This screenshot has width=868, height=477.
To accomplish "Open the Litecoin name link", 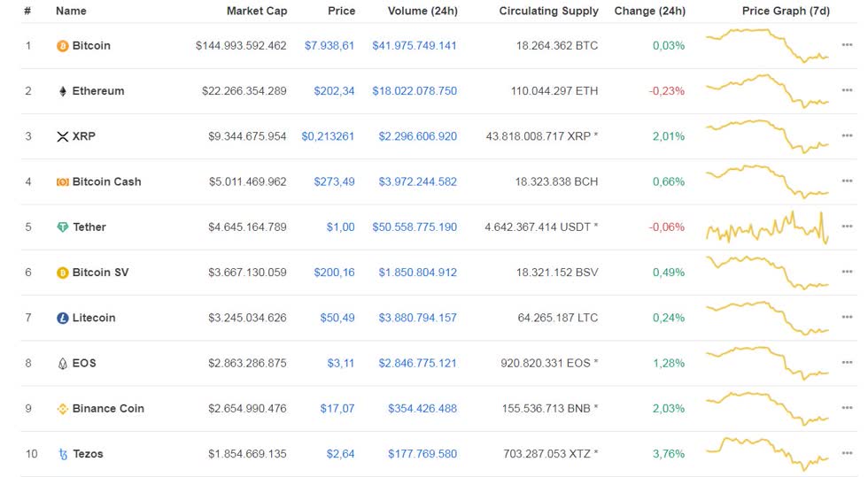I will 94,318.
